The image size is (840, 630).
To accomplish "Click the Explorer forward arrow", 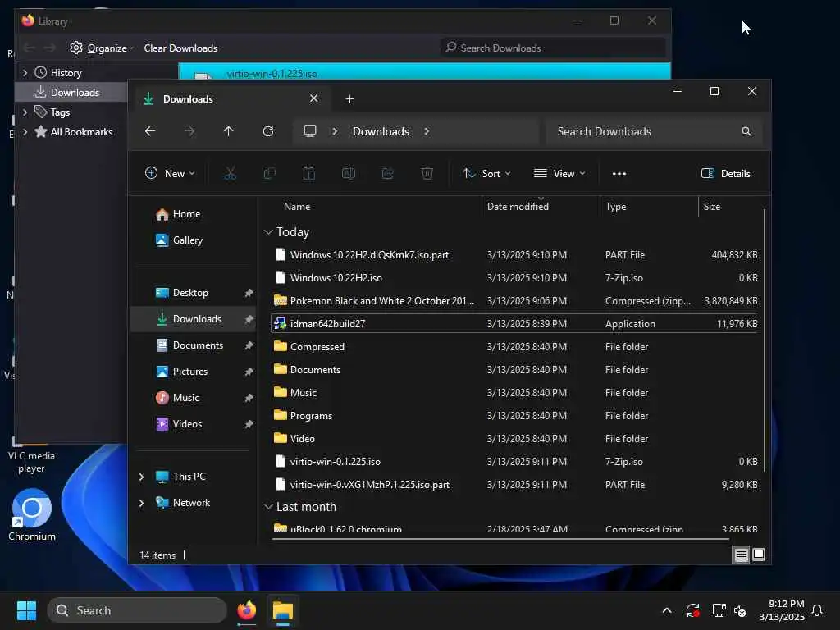I will pyautogui.click(x=189, y=131).
